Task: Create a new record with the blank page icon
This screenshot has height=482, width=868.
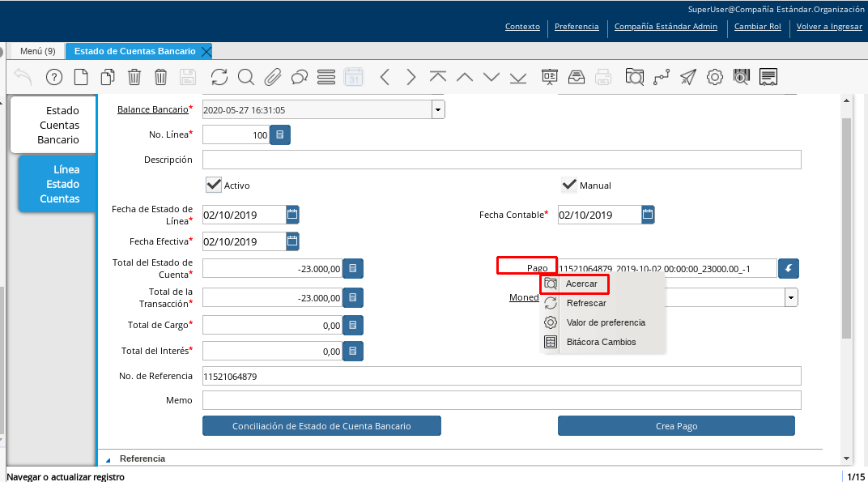Action: pyautogui.click(x=81, y=77)
